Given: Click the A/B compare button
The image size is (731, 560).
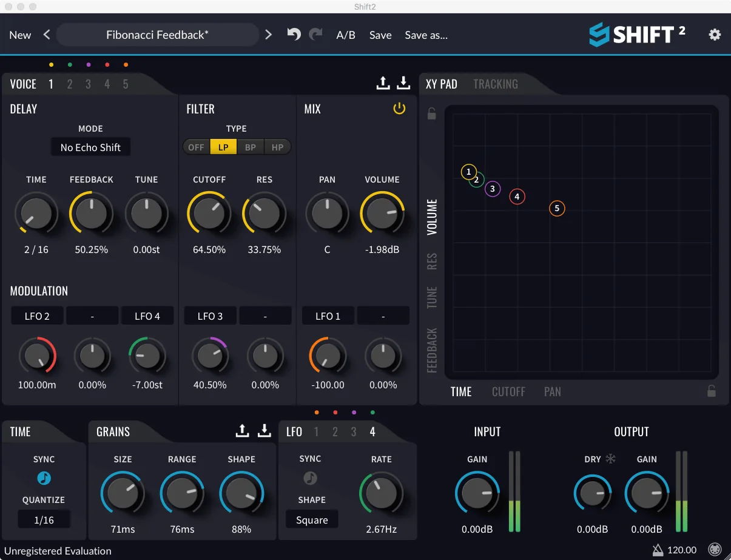Looking at the screenshot, I should point(346,35).
